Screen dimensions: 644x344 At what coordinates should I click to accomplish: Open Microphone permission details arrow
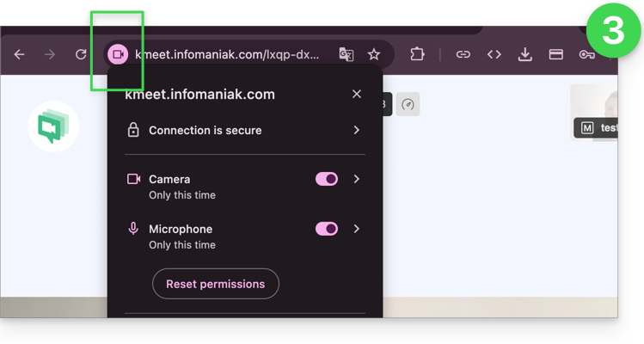[356, 229]
